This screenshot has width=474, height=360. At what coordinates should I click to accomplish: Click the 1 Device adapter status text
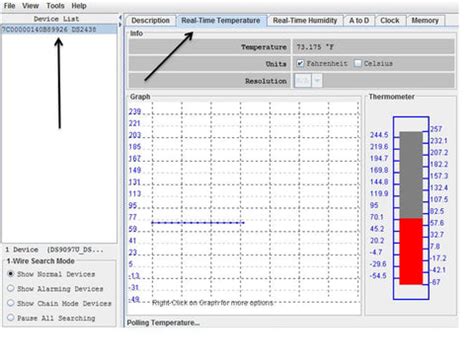coord(54,250)
